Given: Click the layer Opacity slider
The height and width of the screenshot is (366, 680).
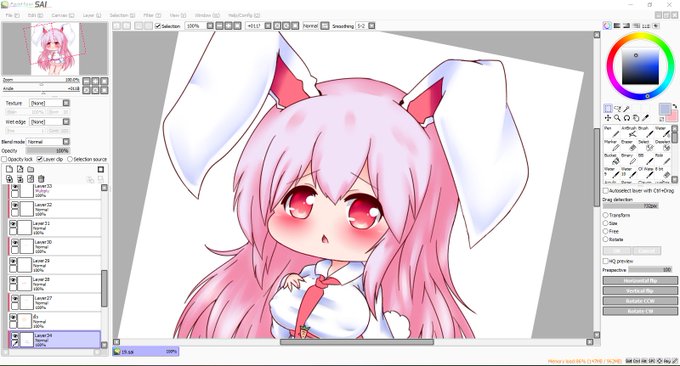Looking at the screenshot, I should point(47,151).
